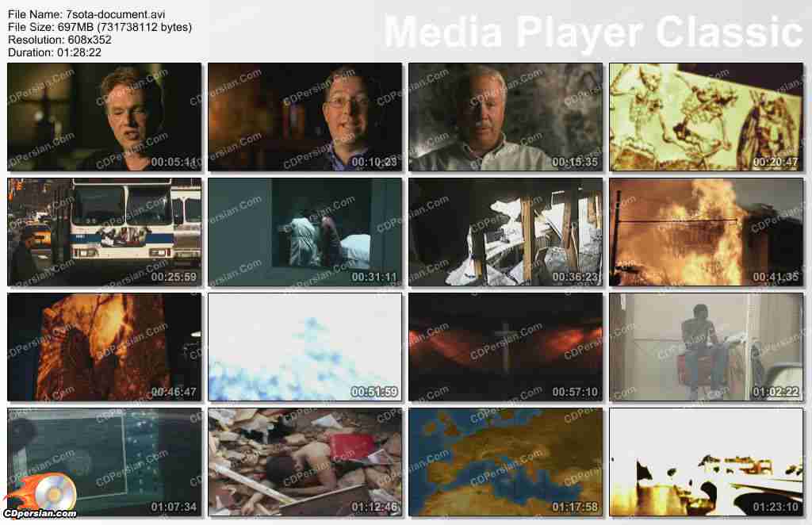The width and height of the screenshot is (812, 525).
Task: Click the Europe map frame at 01:17:58
Action: point(505,462)
